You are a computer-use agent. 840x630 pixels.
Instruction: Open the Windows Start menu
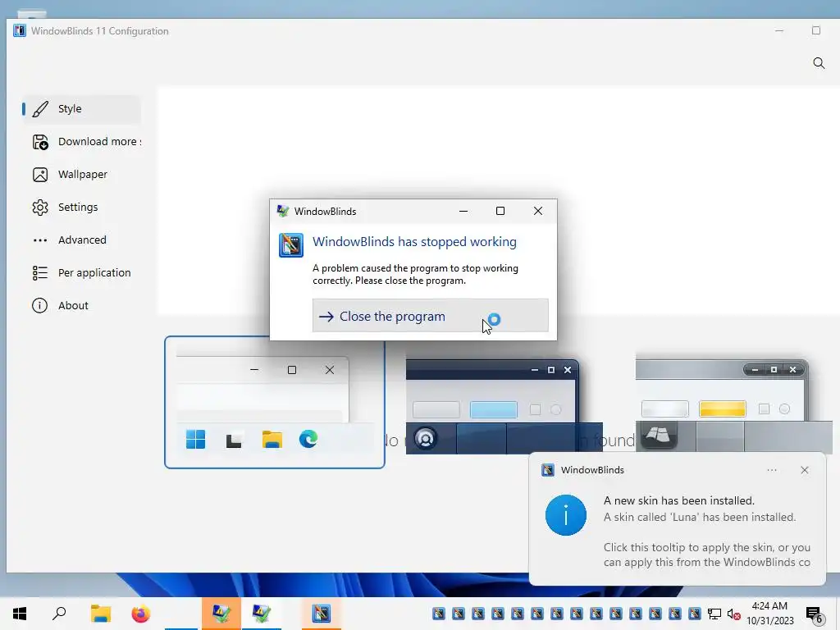(x=20, y=614)
